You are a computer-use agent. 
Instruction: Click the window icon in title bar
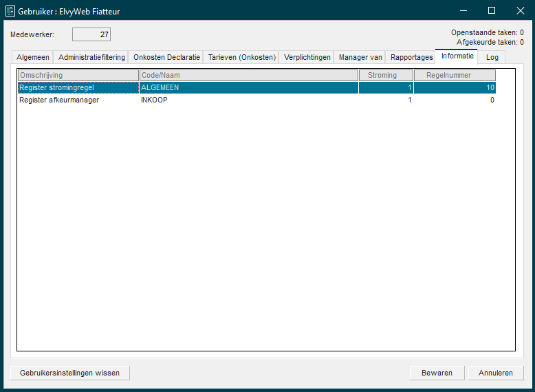[10, 11]
